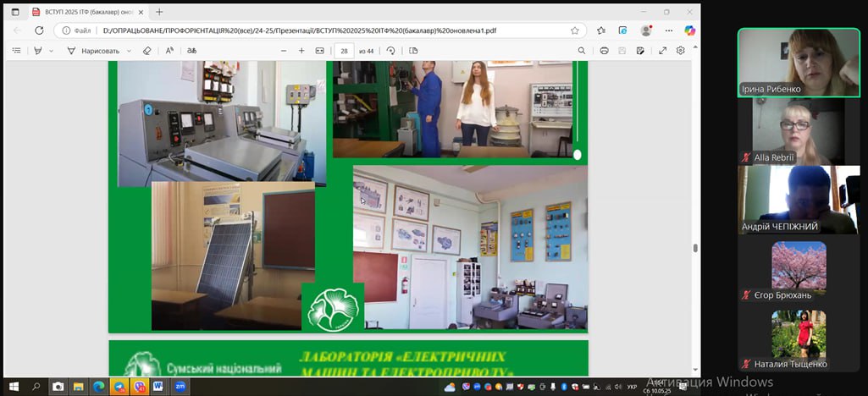
Task: Enter full screen PDF mode
Action: (x=662, y=50)
